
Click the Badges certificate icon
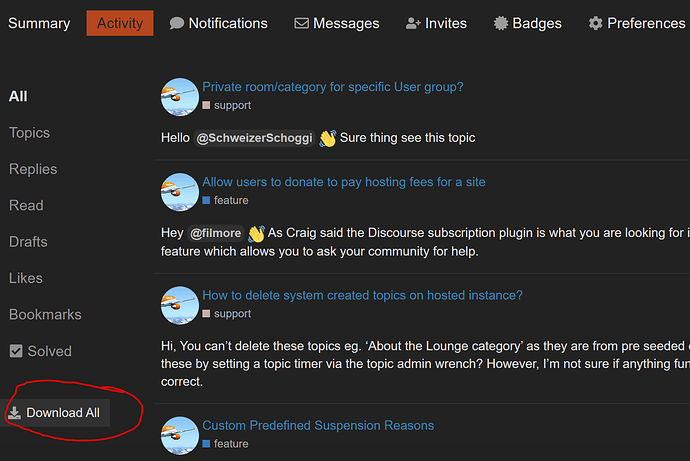501,23
